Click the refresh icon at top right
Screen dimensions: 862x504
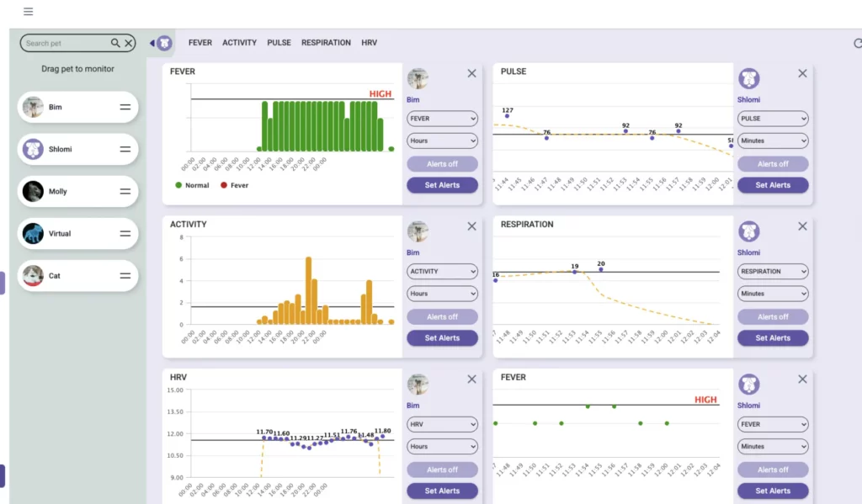(x=857, y=43)
